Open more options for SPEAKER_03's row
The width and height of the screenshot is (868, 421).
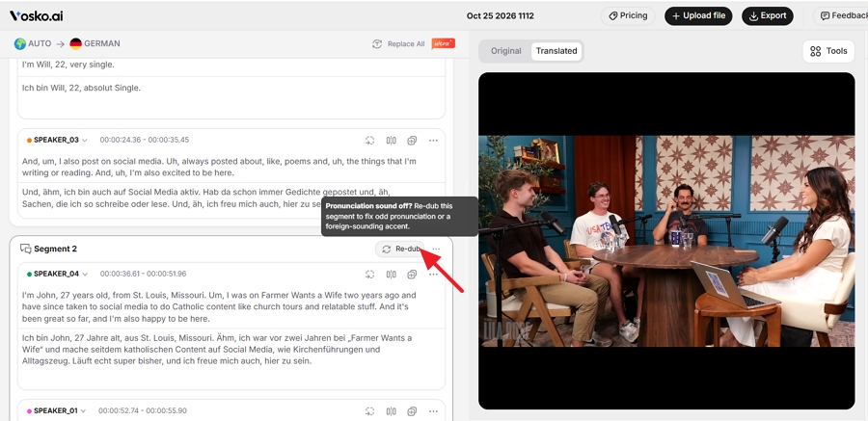click(433, 141)
